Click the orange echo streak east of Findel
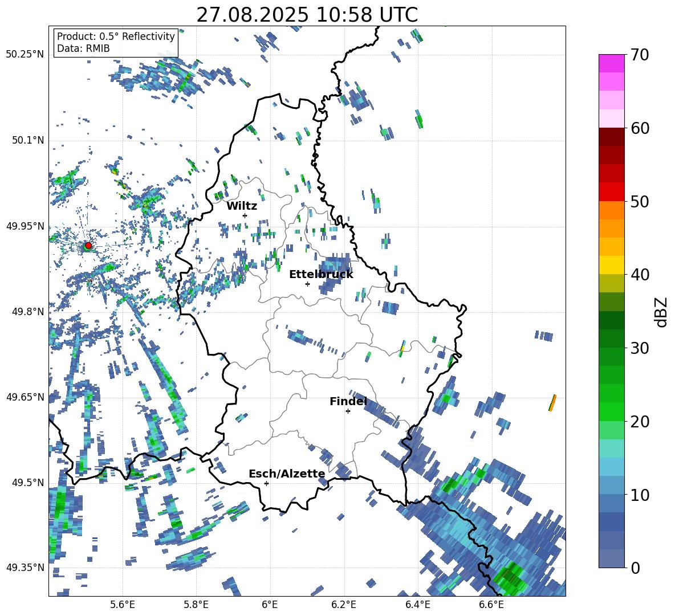Viewport: 675px width, 616px height. 552,403
